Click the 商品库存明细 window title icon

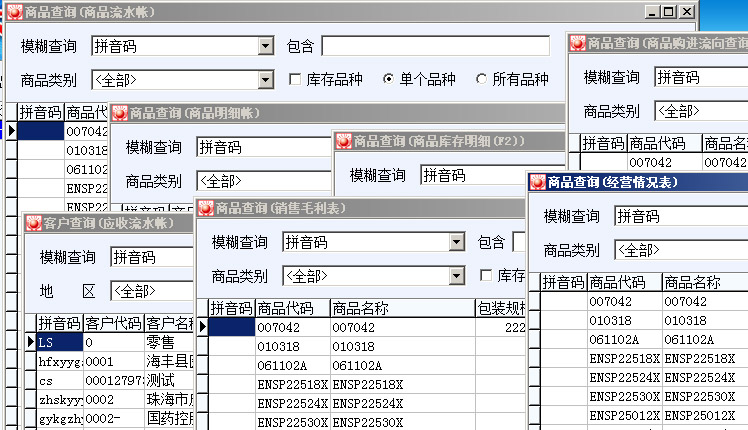(343, 141)
